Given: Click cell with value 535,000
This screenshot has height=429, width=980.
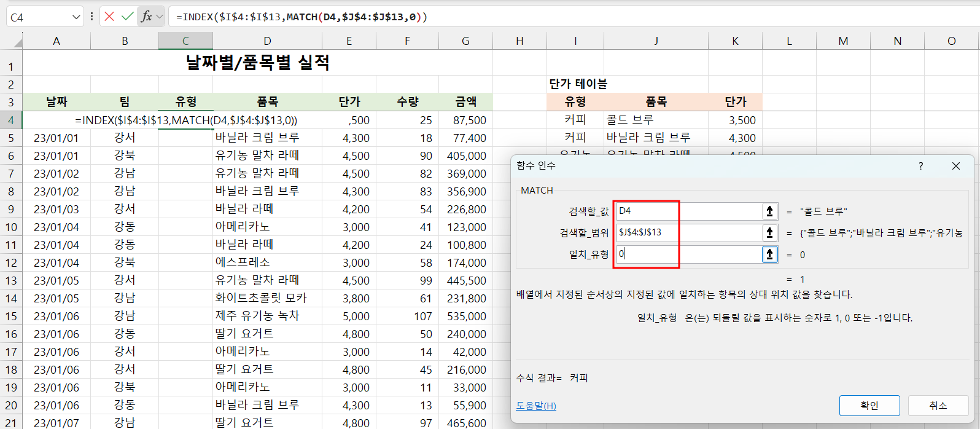Looking at the screenshot, I should point(465,316).
